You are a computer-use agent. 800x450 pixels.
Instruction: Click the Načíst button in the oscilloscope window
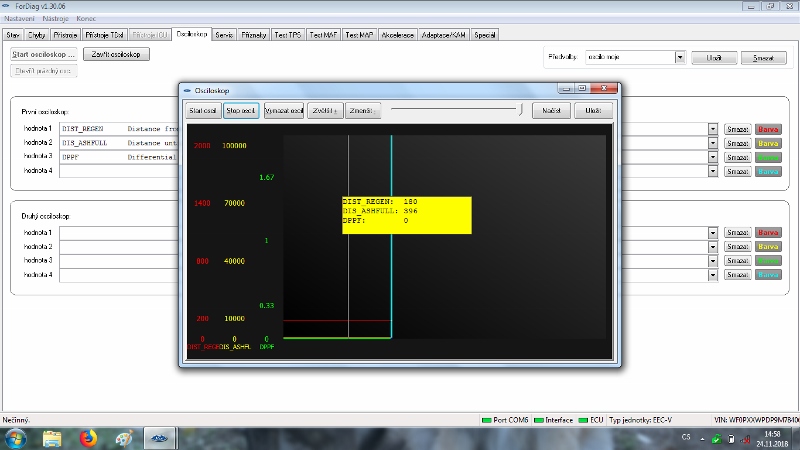[x=550, y=110]
